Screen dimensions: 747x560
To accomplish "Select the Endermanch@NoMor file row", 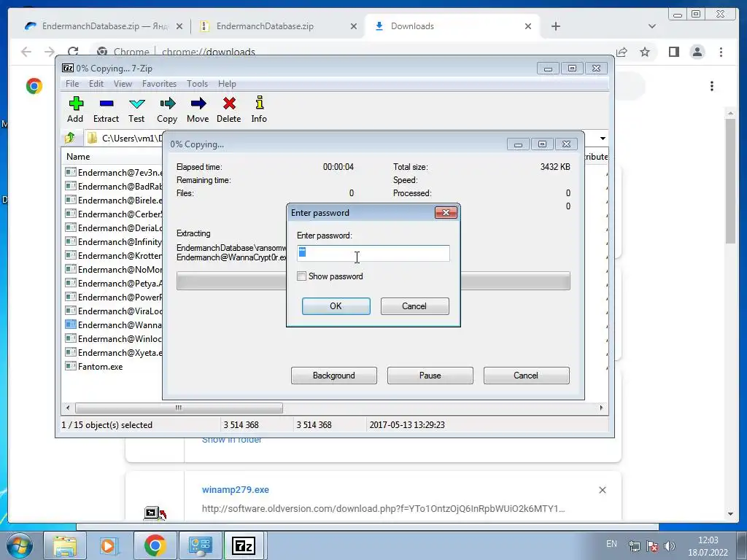I will (x=113, y=270).
